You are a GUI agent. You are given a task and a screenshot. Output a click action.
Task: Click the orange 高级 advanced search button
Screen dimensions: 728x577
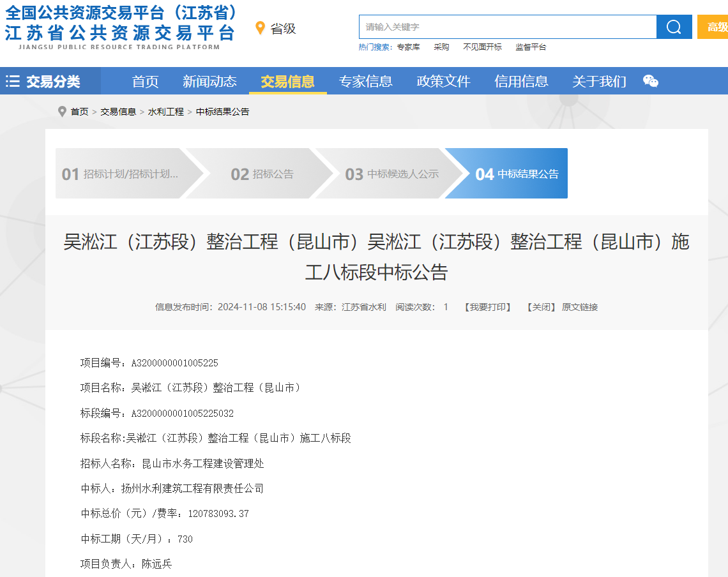pyautogui.click(x=713, y=27)
